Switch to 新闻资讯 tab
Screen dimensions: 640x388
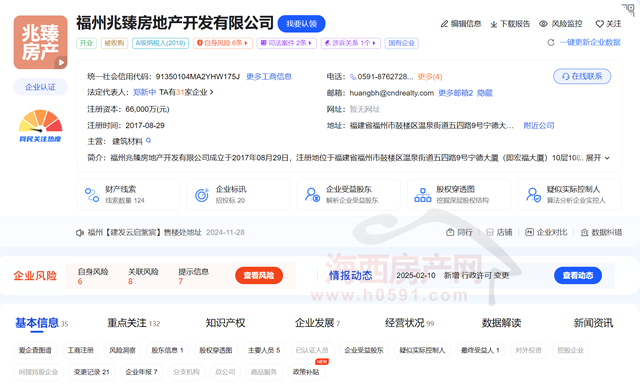tap(593, 323)
